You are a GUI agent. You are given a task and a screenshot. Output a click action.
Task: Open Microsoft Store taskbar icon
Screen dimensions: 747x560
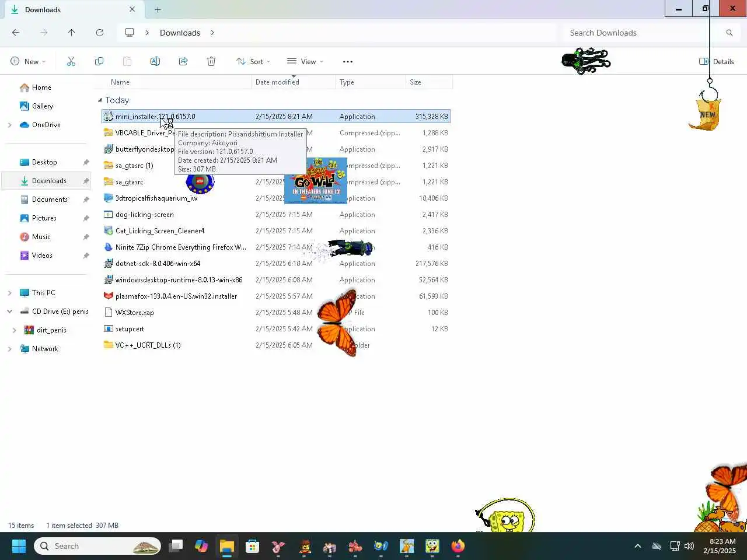pos(252,546)
